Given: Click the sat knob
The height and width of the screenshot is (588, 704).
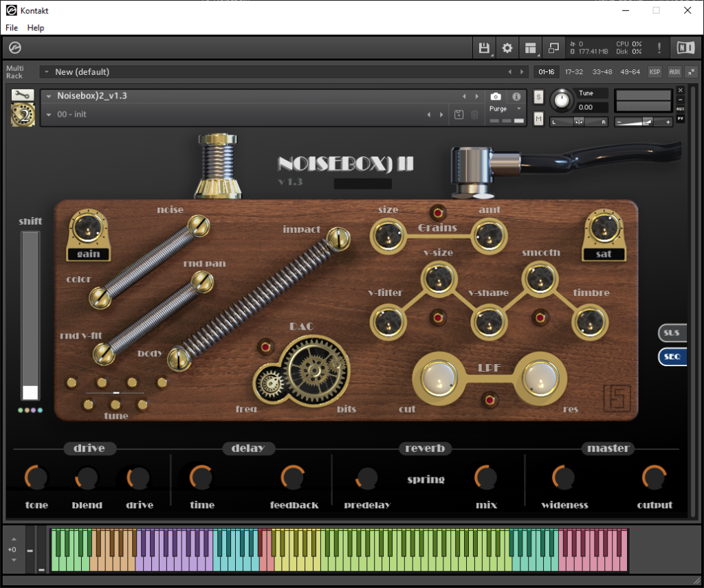Looking at the screenshot, I should click(x=604, y=227).
